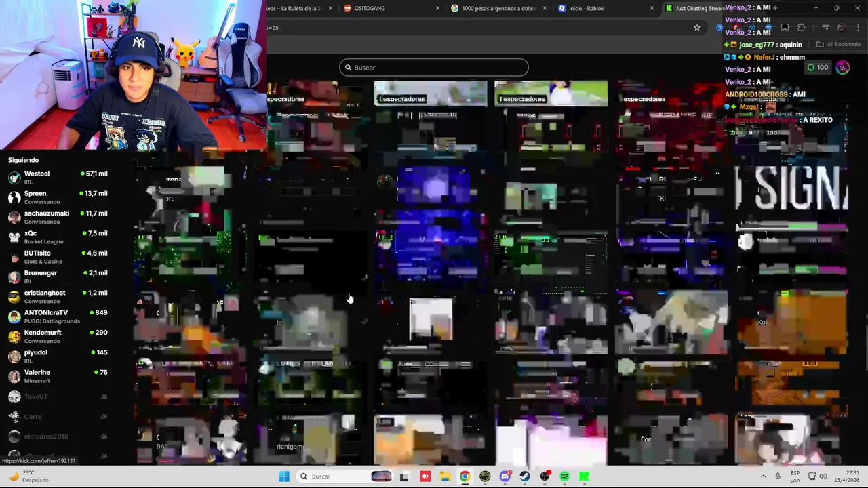Close the Inicio - Roblox tab
Image resolution: width=868 pixels, height=488 pixels.
652,8
